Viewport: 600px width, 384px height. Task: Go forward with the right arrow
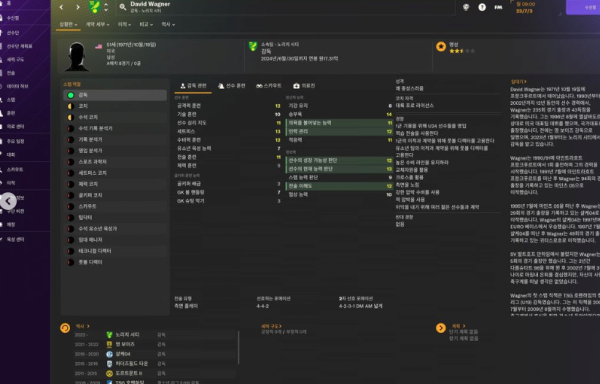coord(78,7)
